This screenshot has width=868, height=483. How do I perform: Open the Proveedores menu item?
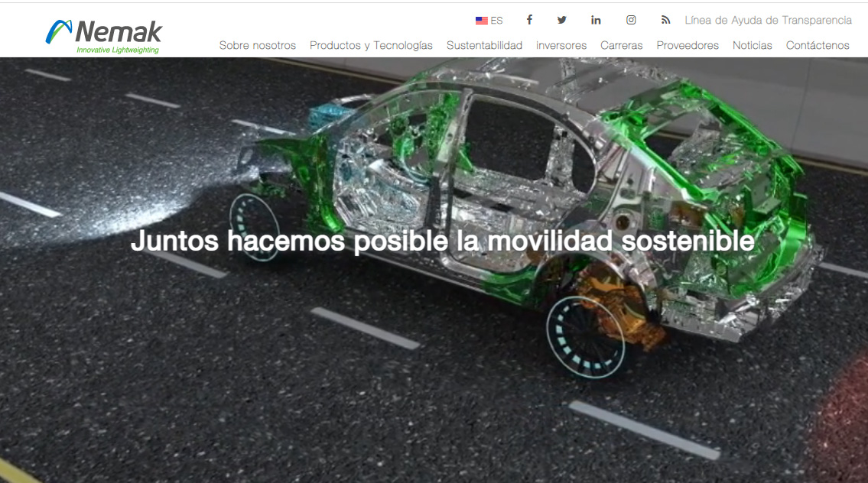point(688,45)
